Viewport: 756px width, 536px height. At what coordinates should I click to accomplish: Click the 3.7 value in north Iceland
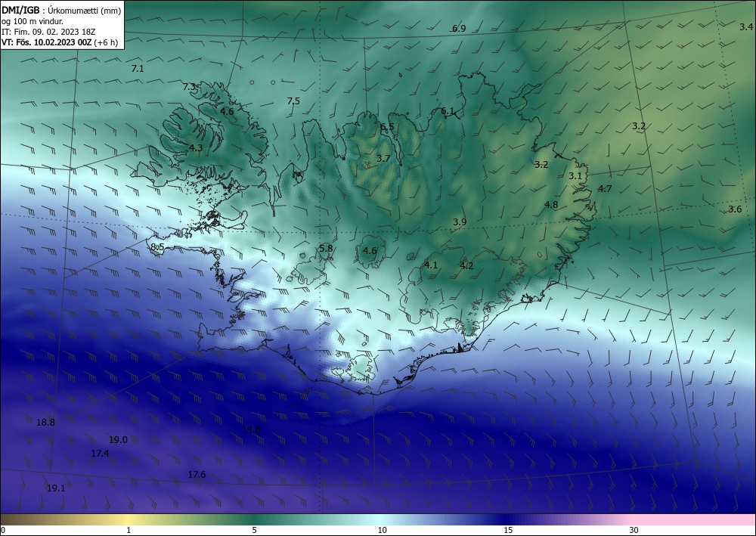pos(383,159)
